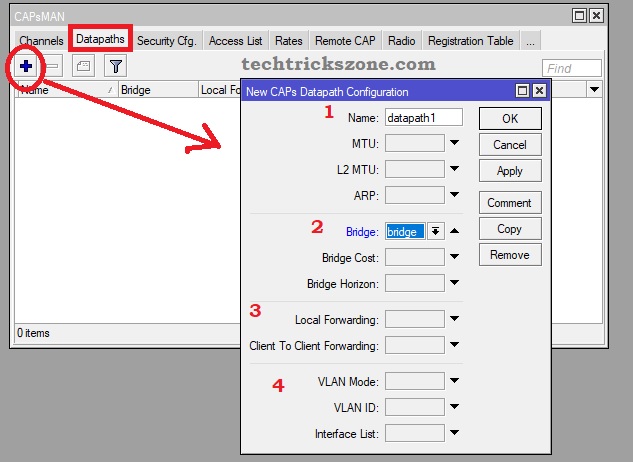Click the Remove minus toolbar icon
The width and height of the screenshot is (633, 462).
pos(53,66)
